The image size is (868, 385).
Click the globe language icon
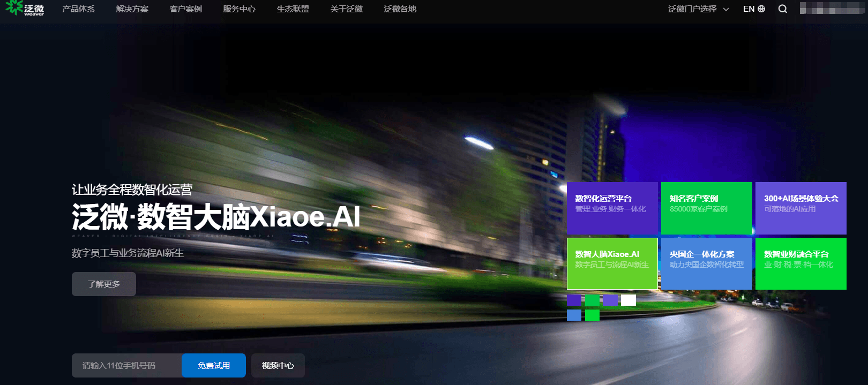(x=761, y=9)
